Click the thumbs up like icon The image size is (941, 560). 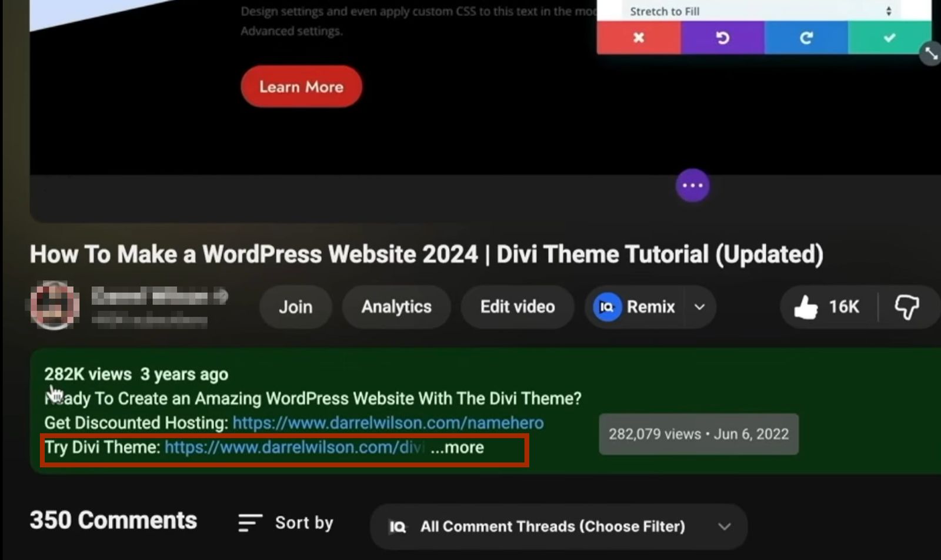coord(806,307)
